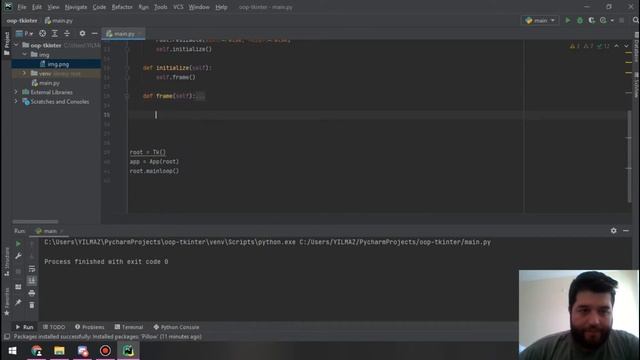
Task: Hide the Project tool window
Action: pyautogui.click(x=95, y=33)
